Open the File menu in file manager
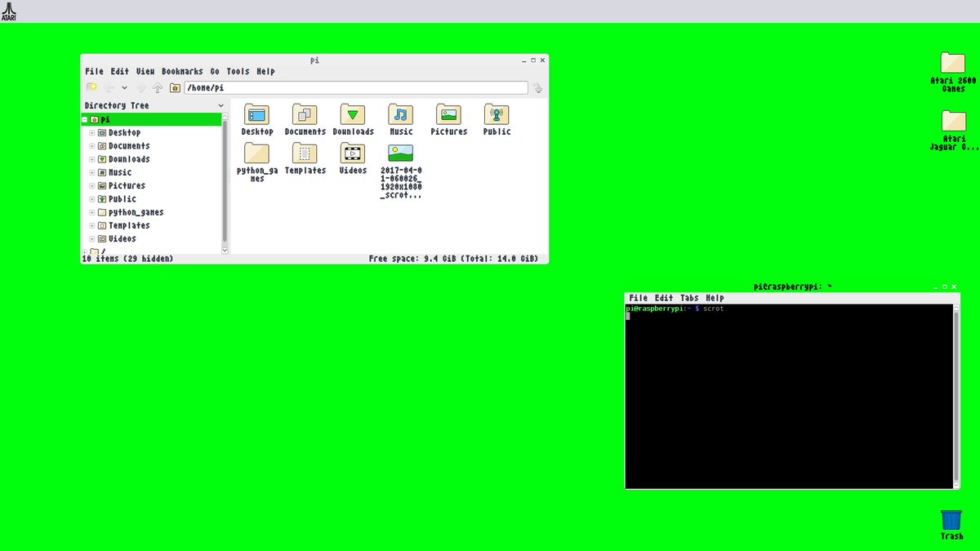This screenshot has height=551, width=980. coord(94,71)
